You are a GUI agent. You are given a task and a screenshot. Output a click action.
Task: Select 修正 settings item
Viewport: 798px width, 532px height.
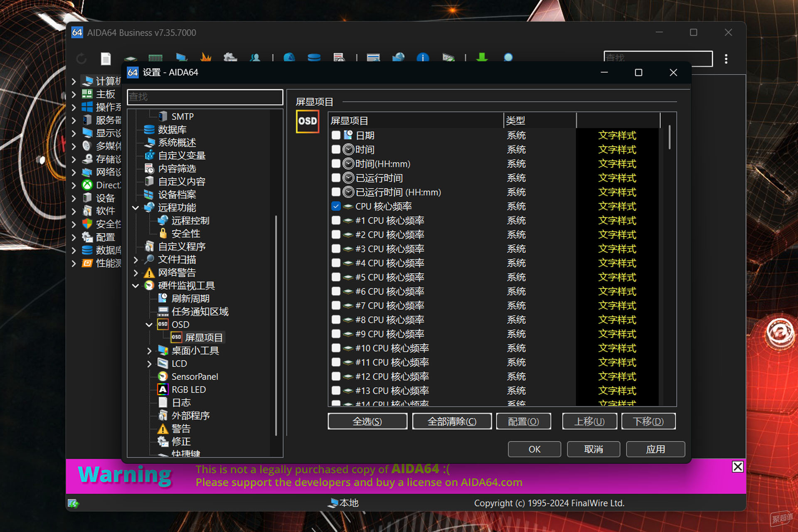(x=181, y=441)
